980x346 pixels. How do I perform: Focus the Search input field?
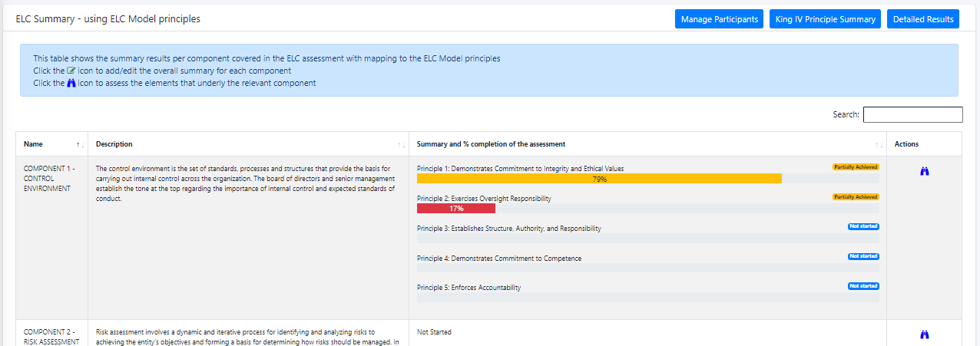tap(912, 114)
